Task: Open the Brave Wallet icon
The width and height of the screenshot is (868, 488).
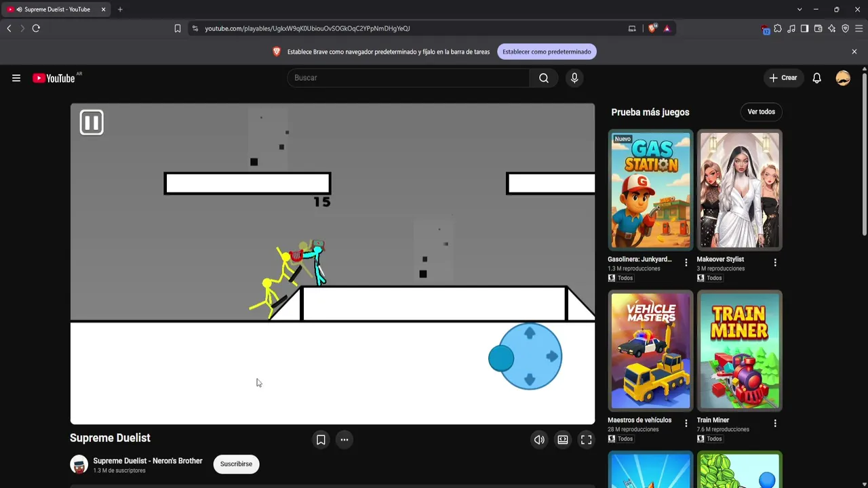Action: tap(818, 28)
